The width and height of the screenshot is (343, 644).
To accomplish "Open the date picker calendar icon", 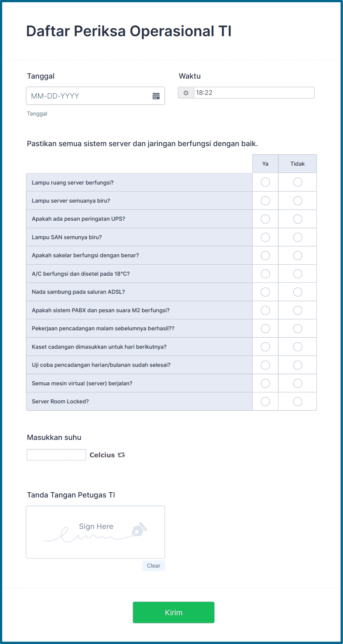I will (156, 96).
